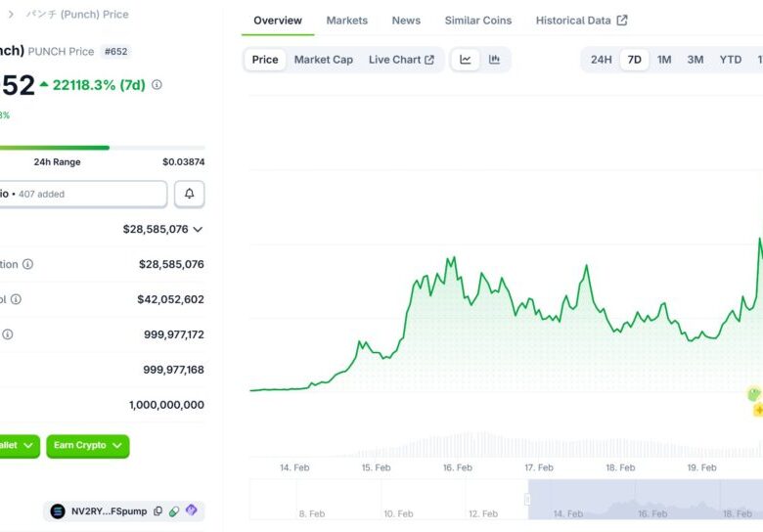Expand the $28,585,076 market cap chevron
This screenshot has width=763, height=532.
click(198, 230)
